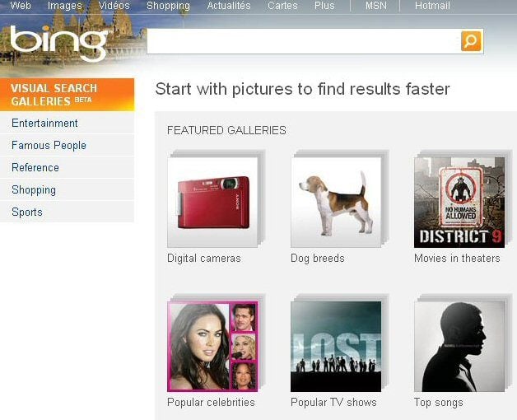Screen dimensions: 517x420
Task: Open the Actualités tab
Action: click(x=229, y=6)
